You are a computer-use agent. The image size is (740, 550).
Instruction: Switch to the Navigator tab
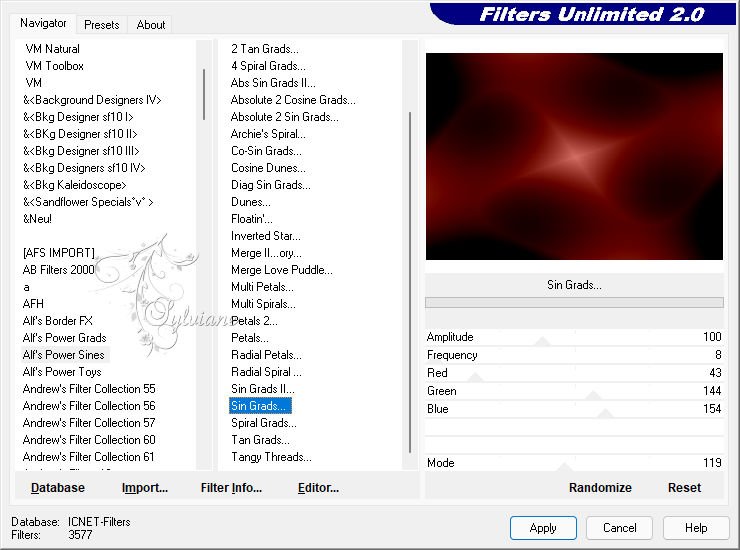(43, 23)
